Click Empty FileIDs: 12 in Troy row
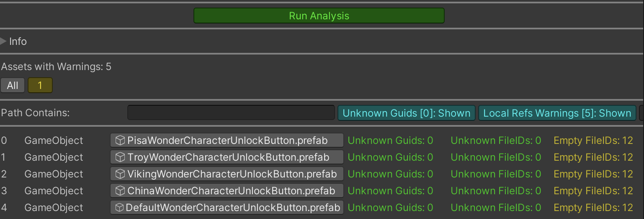644x219 pixels. click(593, 157)
